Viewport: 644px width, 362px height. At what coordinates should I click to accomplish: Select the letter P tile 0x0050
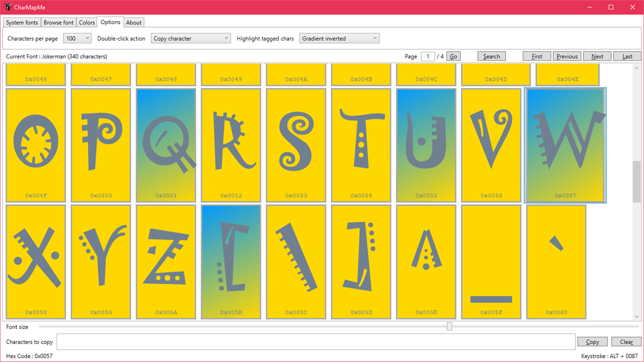[x=101, y=145]
